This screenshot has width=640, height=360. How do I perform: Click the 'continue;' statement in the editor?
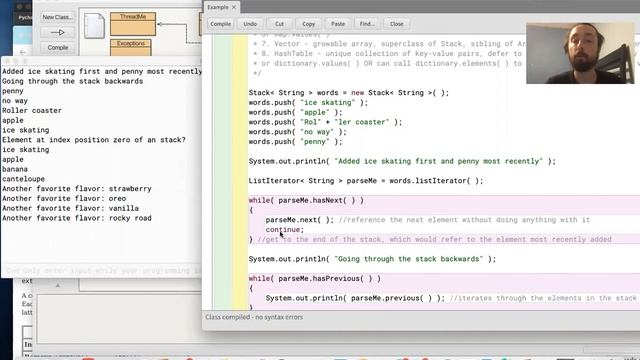point(285,230)
